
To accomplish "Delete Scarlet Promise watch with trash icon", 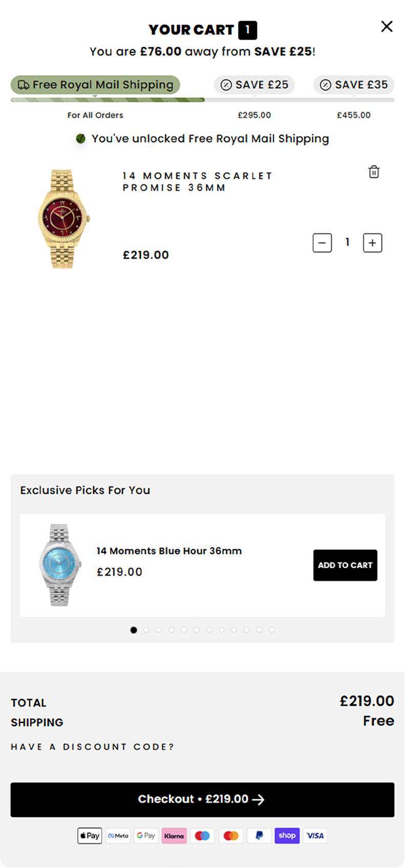I will [x=374, y=172].
